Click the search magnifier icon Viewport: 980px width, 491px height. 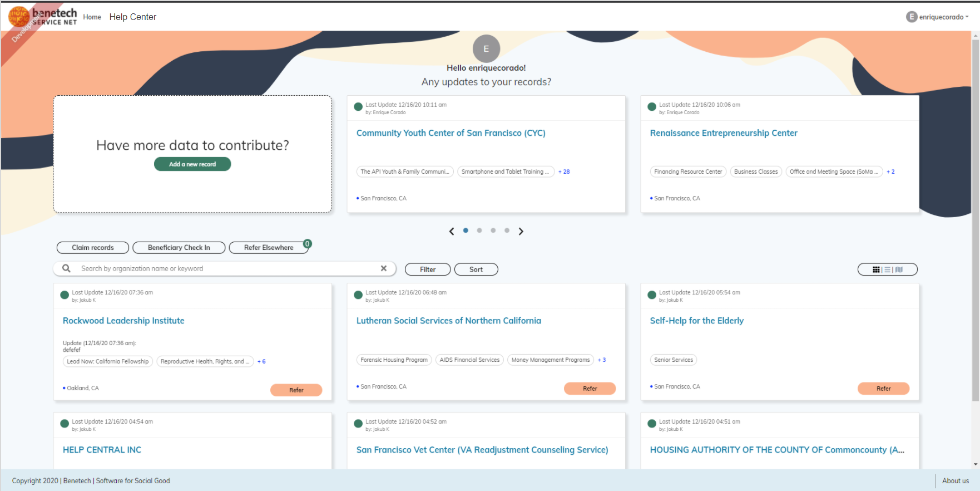pyautogui.click(x=67, y=268)
